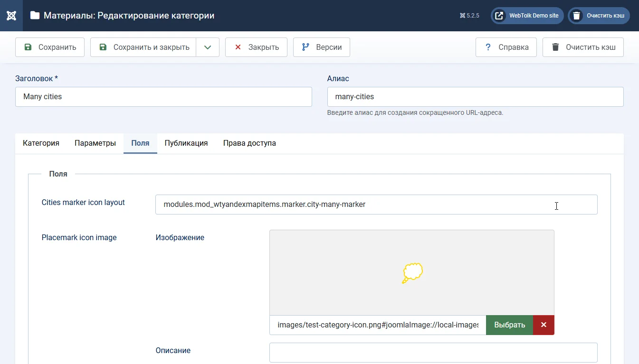Screen dimensions: 639x364
Task: Open WebTolk Demo site external link icon
Action: (499, 16)
